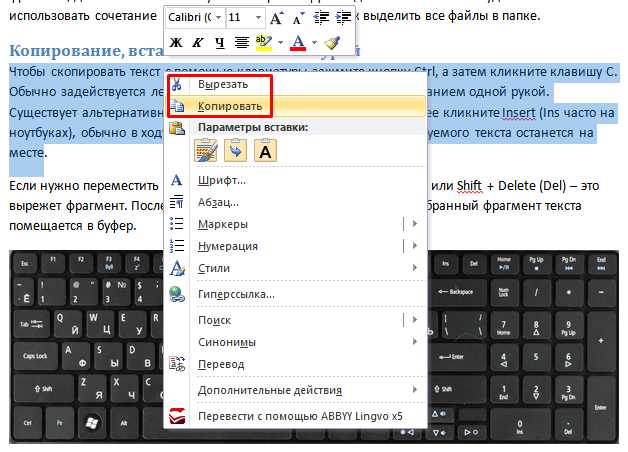The width and height of the screenshot is (628, 452).
Task: Apply numbering via Нумерация
Action: point(284,246)
